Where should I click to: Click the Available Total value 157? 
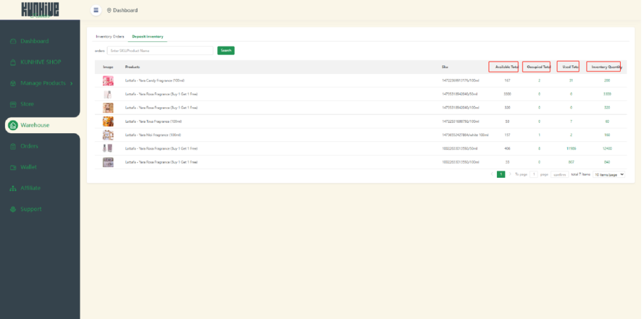[508, 135]
